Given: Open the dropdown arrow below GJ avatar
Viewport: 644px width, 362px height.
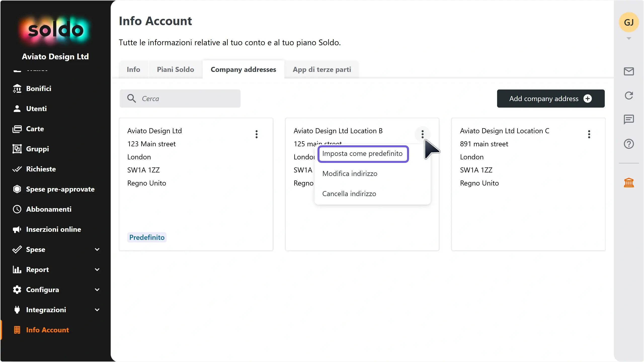Looking at the screenshot, I should pos(629,38).
